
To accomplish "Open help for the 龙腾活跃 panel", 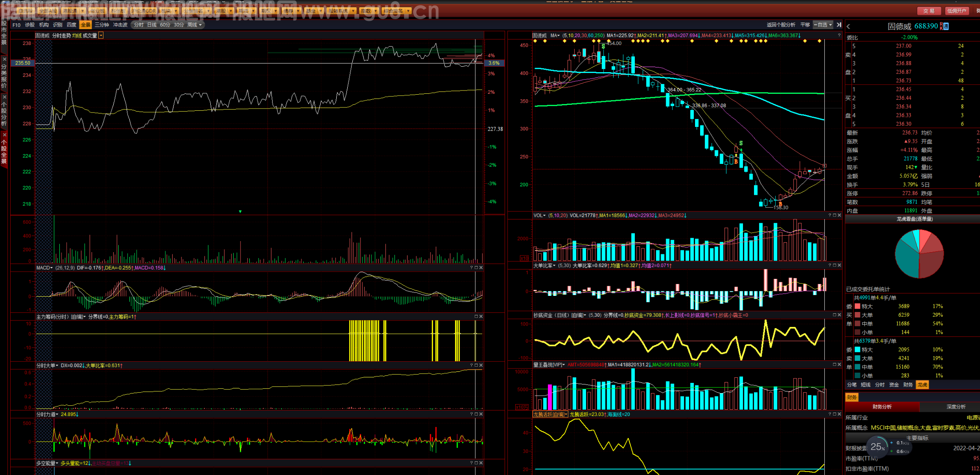I will [x=830, y=414].
